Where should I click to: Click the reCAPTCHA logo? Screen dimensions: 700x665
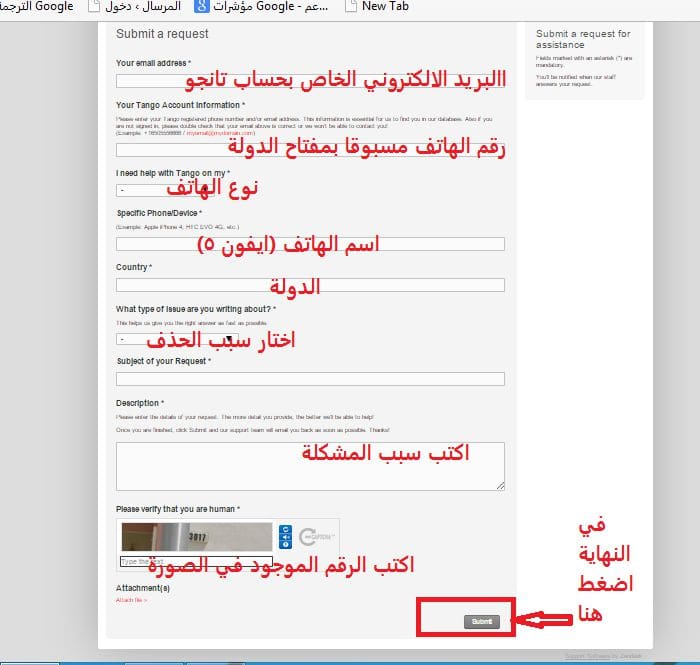tap(317, 537)
